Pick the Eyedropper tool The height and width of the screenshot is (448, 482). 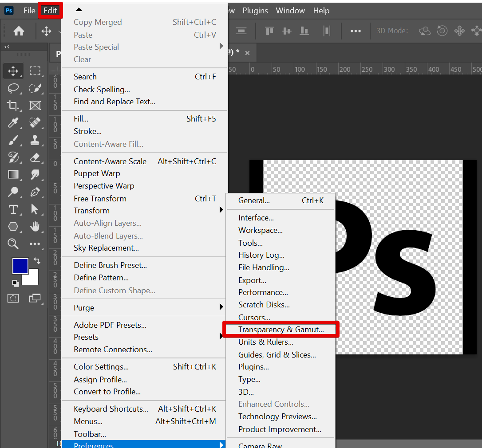point(13,123)
